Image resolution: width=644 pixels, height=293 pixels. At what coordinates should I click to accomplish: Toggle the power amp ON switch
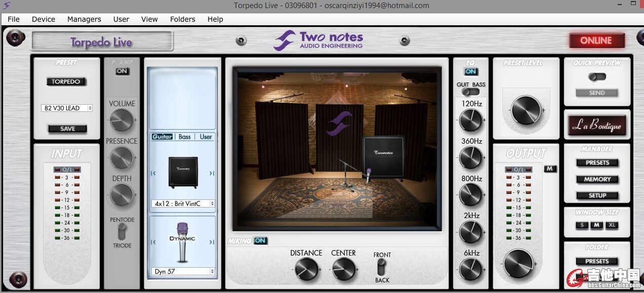tap(122, 71)
